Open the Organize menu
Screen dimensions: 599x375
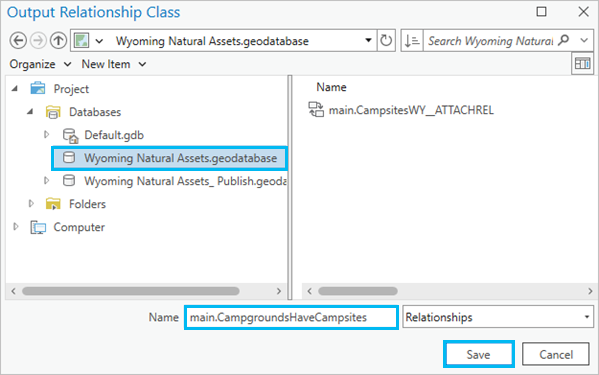pos(40,64)
